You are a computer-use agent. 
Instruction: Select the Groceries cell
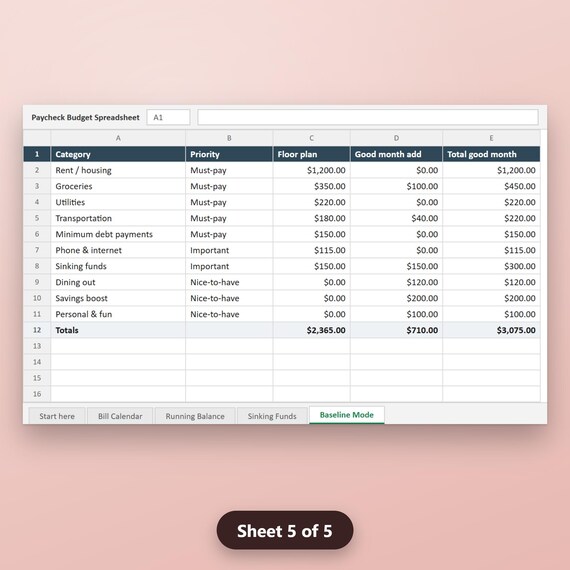click(118, 186)
